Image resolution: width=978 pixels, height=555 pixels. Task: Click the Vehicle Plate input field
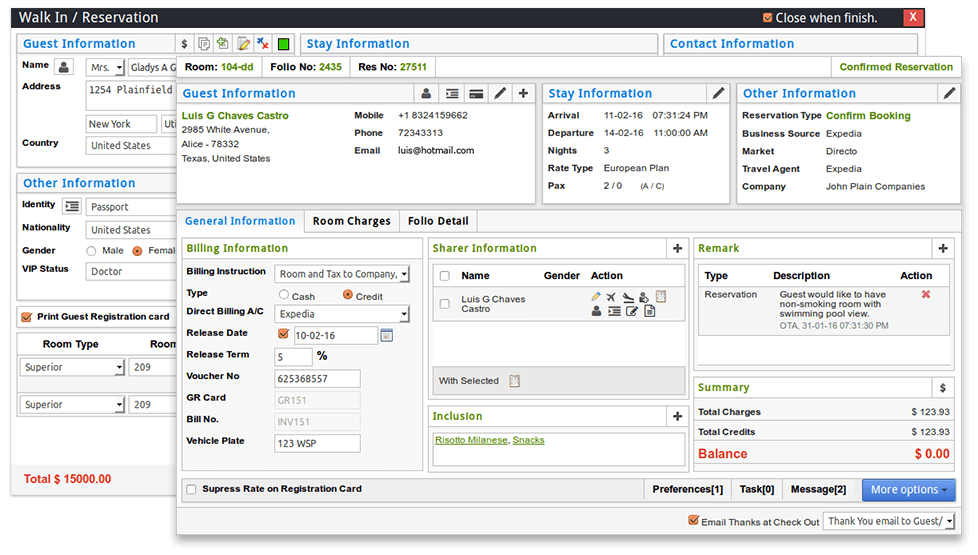pos(317,443)
